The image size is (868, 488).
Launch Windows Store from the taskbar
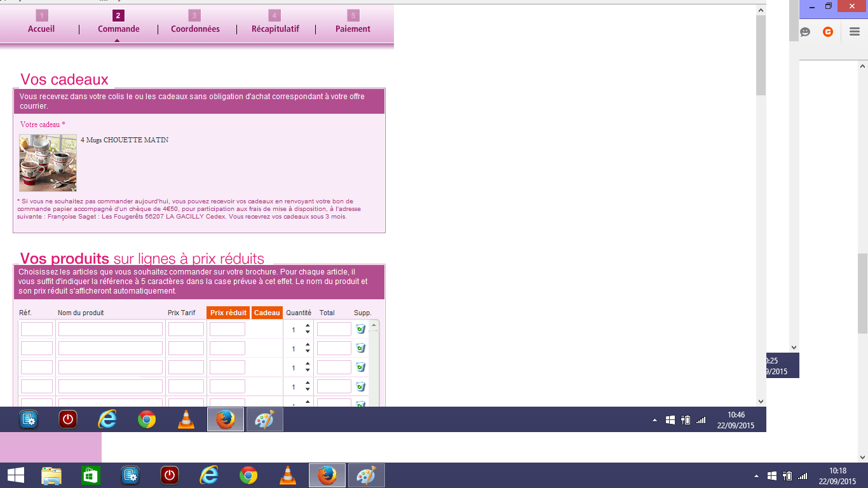(x=91, y=476)
